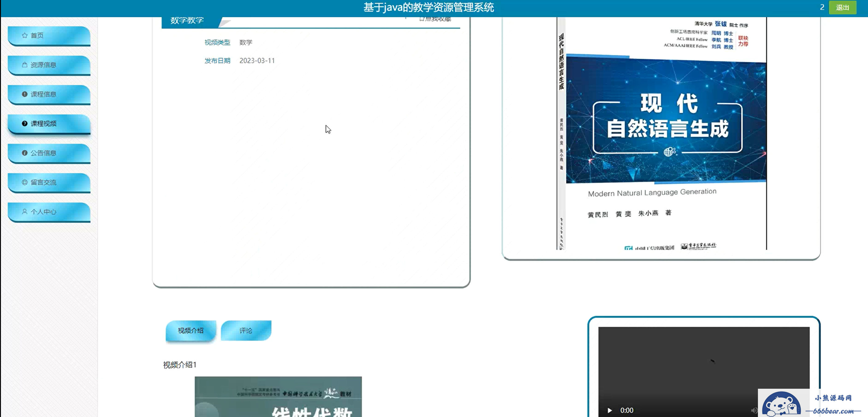Click the page title 基于java的教学资源管理系统

click(x=429, y=7)
